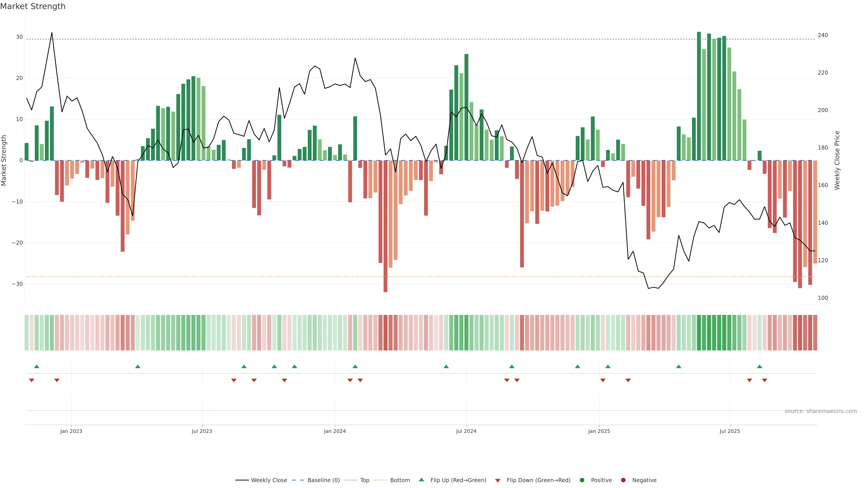The height and width of the screenshot is (488, 868).
Task: Click the Market Strength y-axis title
Action: pos(4,160)
